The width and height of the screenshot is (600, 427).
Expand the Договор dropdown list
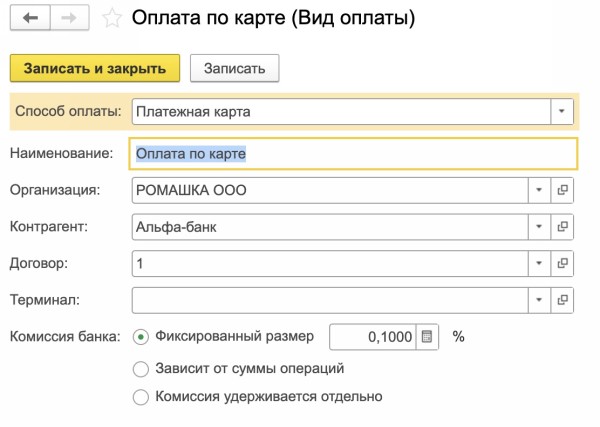pyautogui.click(x=538, y=263)
